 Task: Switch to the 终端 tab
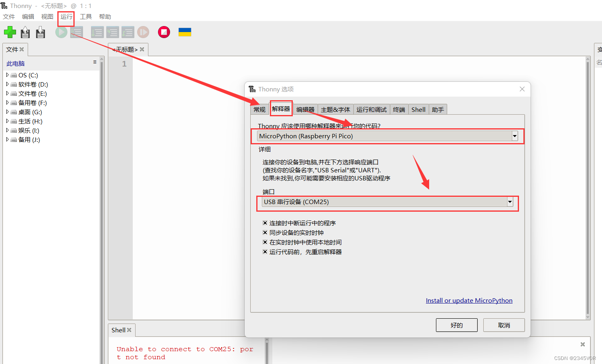pos(399,109)
